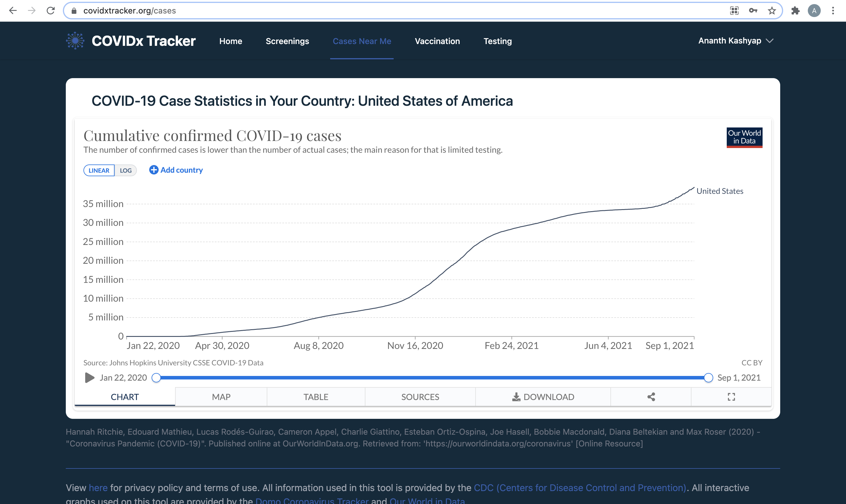Image resolution: width=846 pixels, height=504 pixels.
Task: Click the Sep 1, 2021 slider end handle
Action: coord(708,378)
